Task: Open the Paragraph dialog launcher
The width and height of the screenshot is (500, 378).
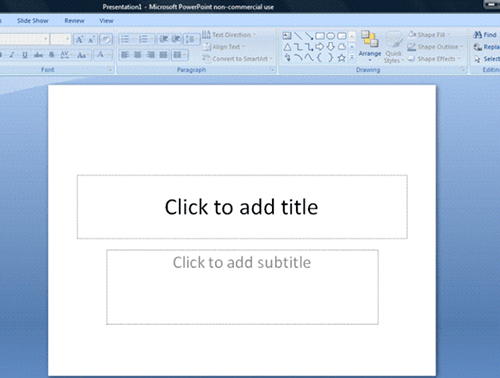Action: [x=272, y=70]
